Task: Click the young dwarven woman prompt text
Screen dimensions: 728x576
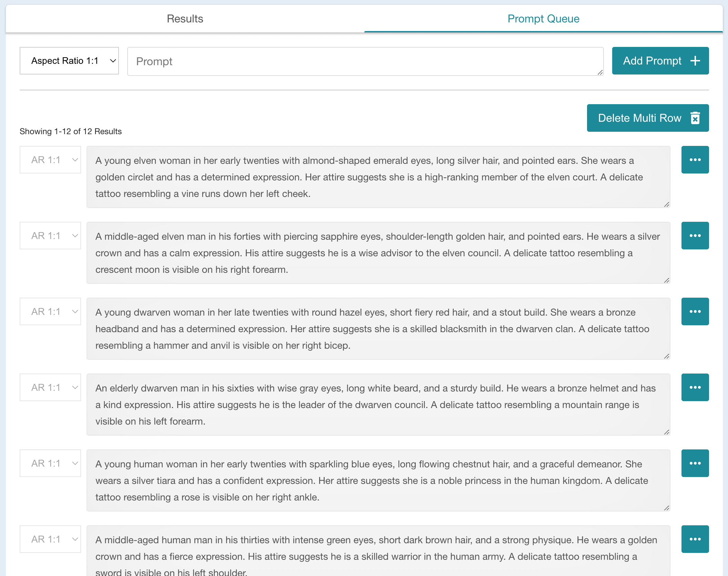Action: click(378, 329)
